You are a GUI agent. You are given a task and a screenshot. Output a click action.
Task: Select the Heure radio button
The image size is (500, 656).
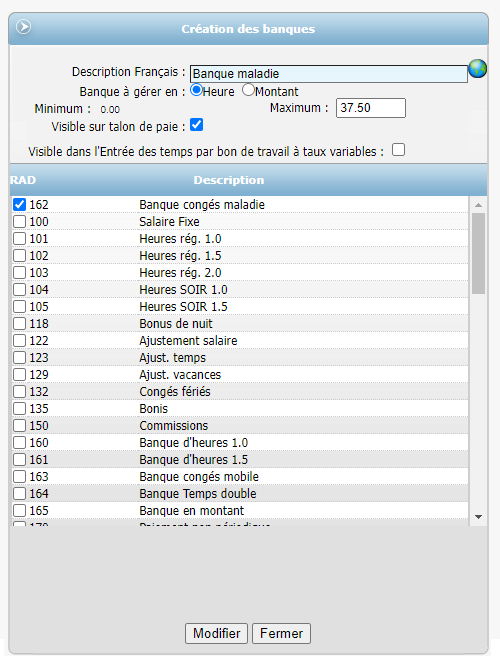[x=196, y=90]
